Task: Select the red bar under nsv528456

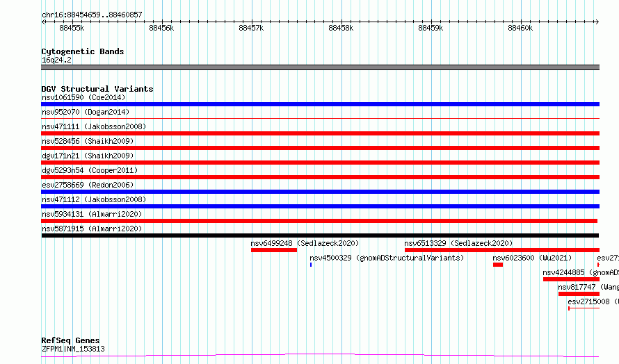Action: pos(320,148)
